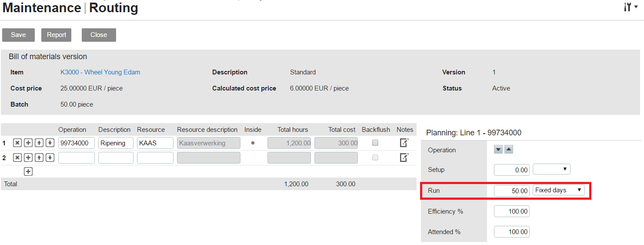The width and height of the screenshot is (644, 245).
Task: Add a new line with the bottom plus icon
Action: click(x=28, y=171)
